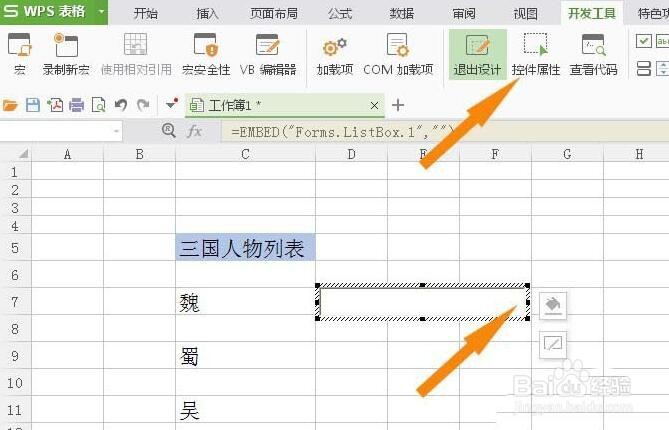
Task: Close the 工作簿1 document tab
Action: click(x=374, y=105)
